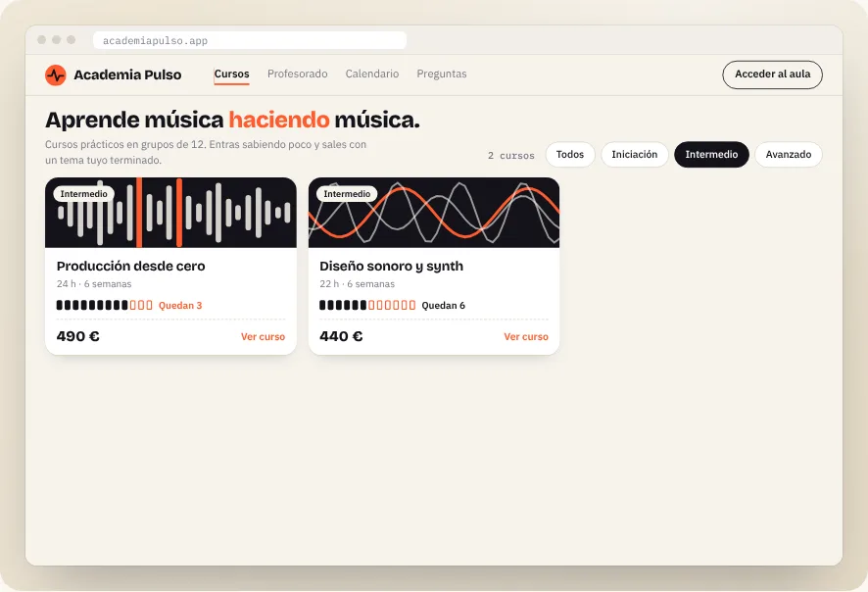This screenshot has width=868, height=592.
Task: Click the 'Quedan 6' text
Action: [x=444, y=305]
